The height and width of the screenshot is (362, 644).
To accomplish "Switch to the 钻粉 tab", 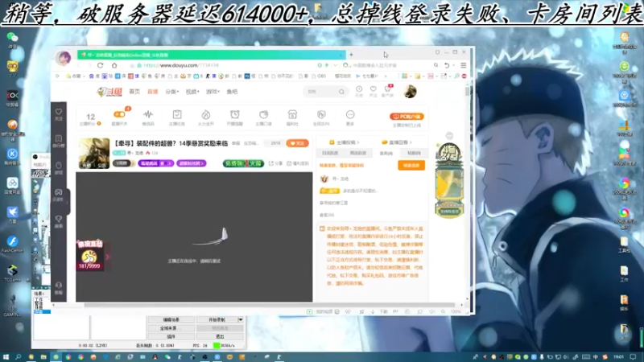I will 414,153.
